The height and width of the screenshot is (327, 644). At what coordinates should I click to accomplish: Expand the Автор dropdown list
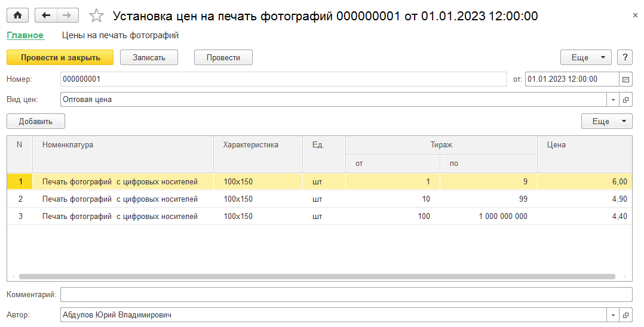614,315
